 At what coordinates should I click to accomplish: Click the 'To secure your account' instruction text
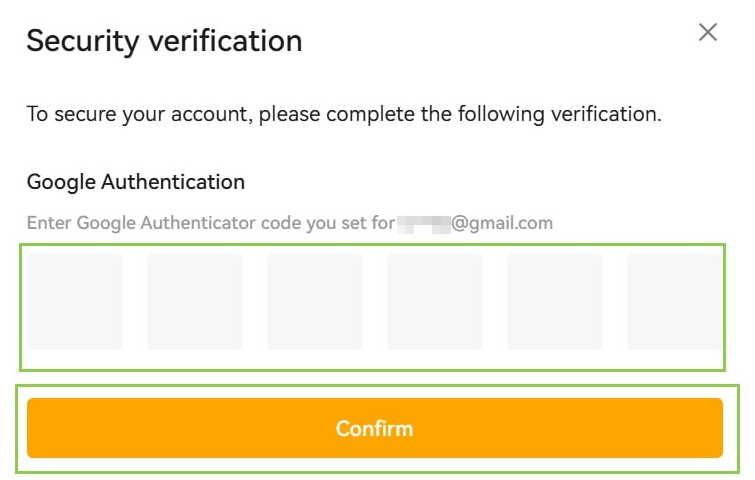(x=344, y=114)
